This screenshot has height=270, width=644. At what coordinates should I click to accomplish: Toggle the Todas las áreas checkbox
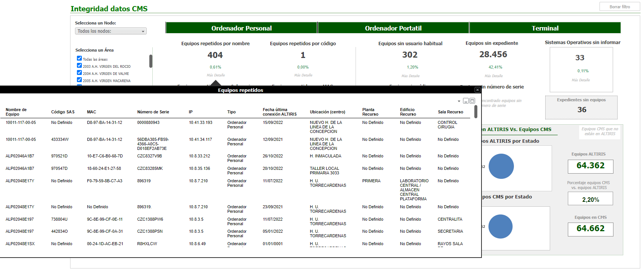[x=79, y=58]
